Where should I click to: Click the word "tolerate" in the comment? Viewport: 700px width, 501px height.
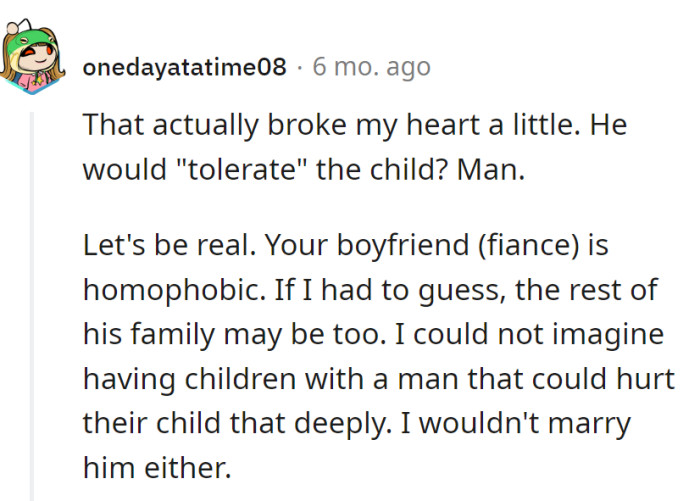pyautogui.click(x=222, y=169)
